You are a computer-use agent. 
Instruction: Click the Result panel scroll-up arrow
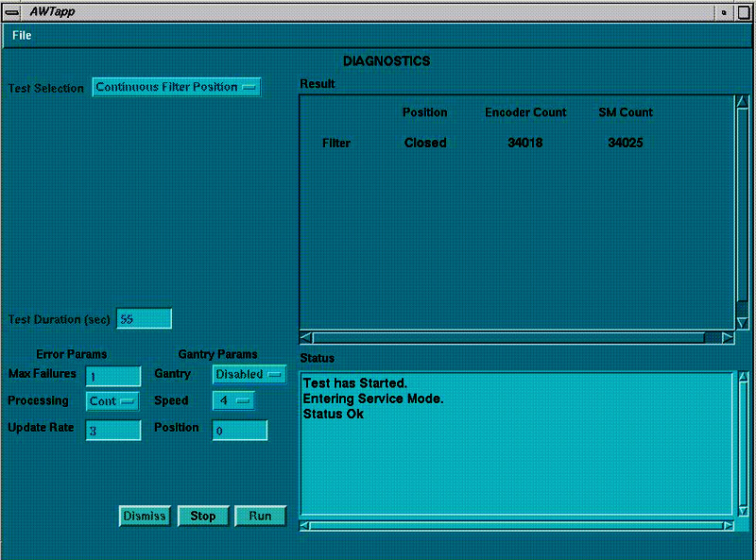click(742, 101)
